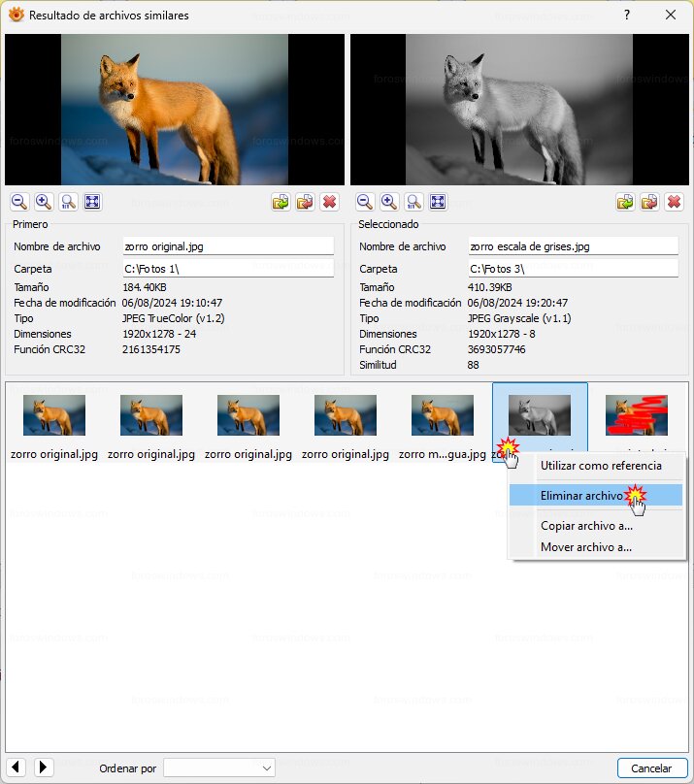Click the type 'JPEG TrueColor (v1.2)'

click(x=173, y=318)
